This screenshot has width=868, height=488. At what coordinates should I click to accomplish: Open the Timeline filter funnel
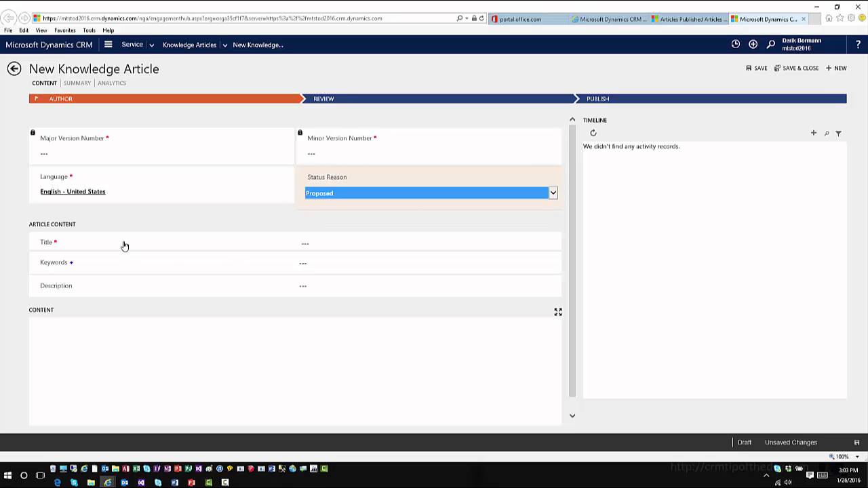coord(838,134)
